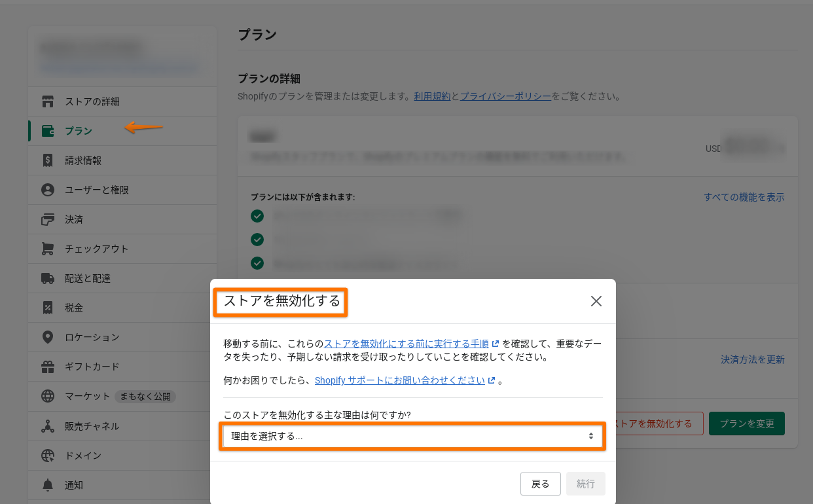Click the sales channel icon beside 販売チャネル
813x504 pixels.
47,426
